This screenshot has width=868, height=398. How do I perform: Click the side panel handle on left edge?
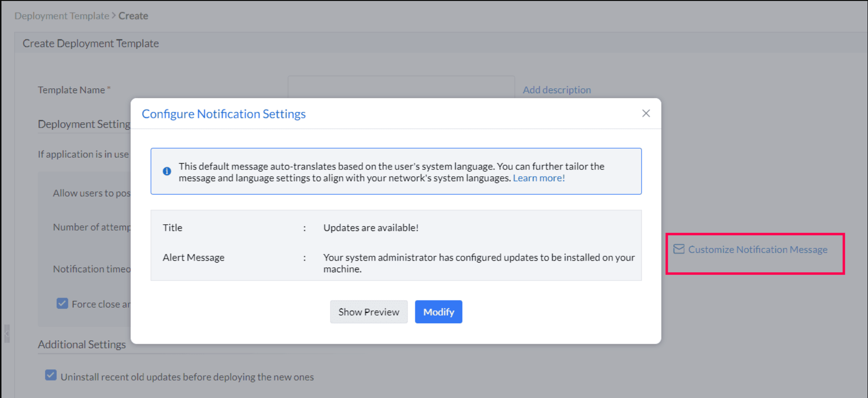7,333
